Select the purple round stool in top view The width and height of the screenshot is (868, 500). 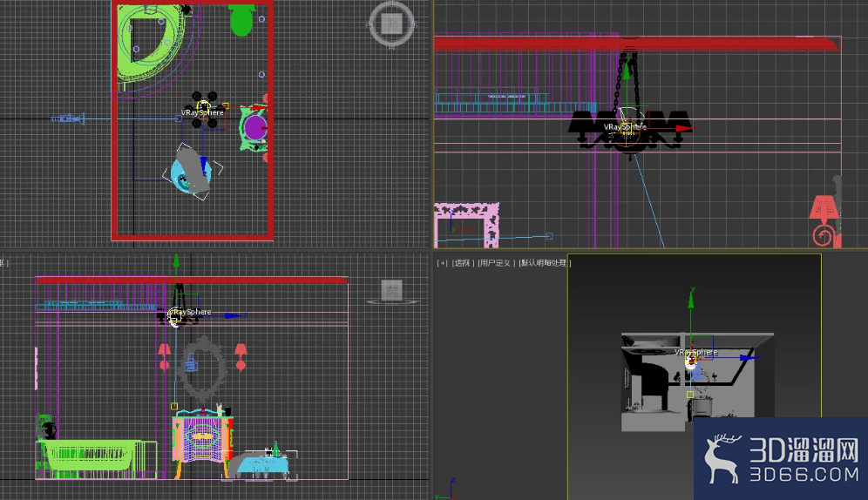[254, 128]
